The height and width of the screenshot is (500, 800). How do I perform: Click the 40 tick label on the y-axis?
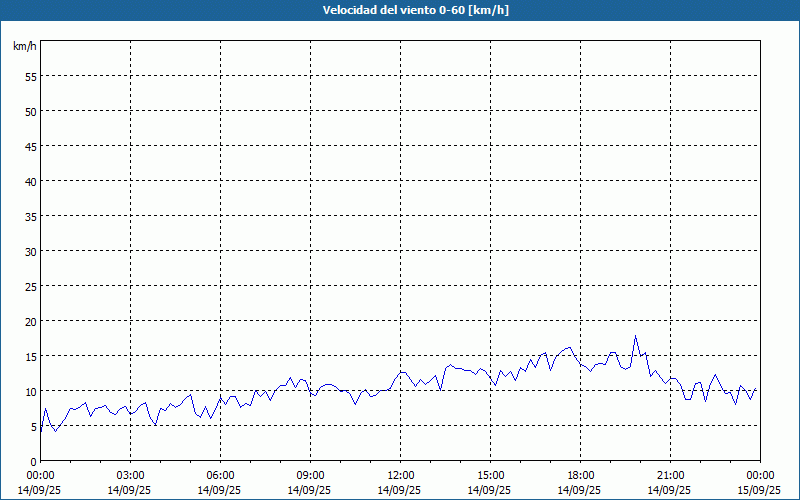click(31, 181)
